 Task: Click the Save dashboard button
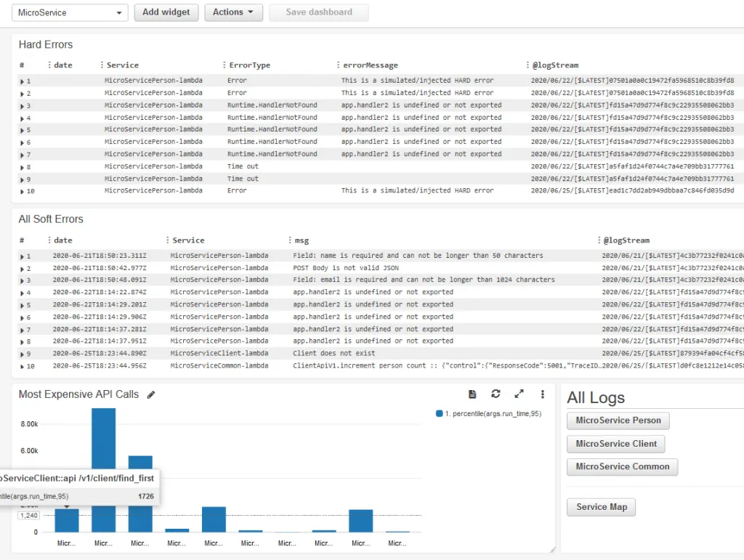click(318, 12)
